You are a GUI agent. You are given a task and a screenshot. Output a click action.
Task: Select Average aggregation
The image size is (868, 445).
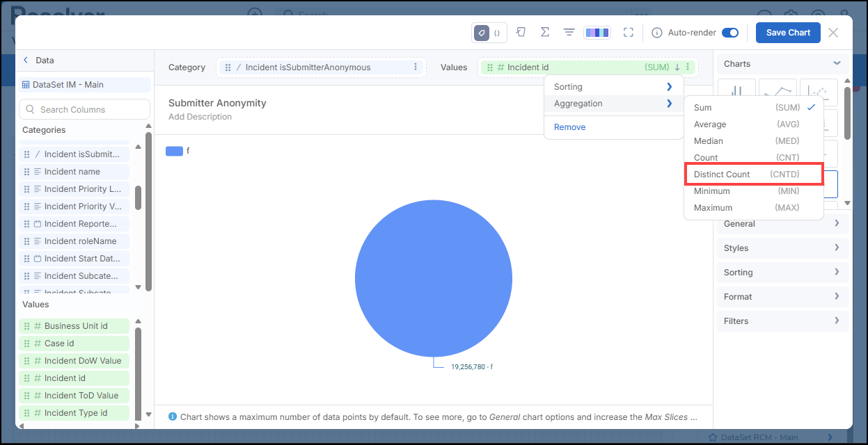[754, 124]
